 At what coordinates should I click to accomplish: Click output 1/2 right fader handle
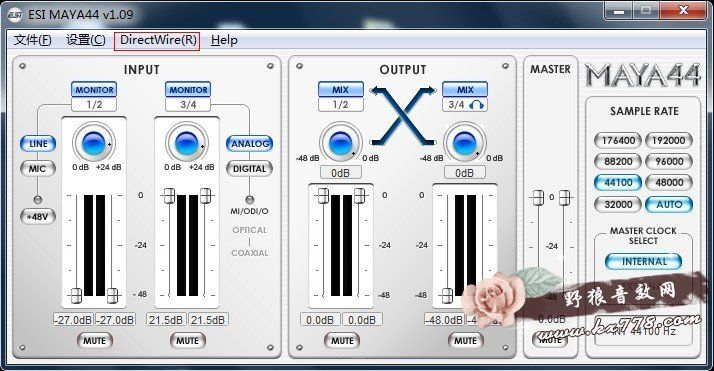pyautogui.click(x=359, y=196)
